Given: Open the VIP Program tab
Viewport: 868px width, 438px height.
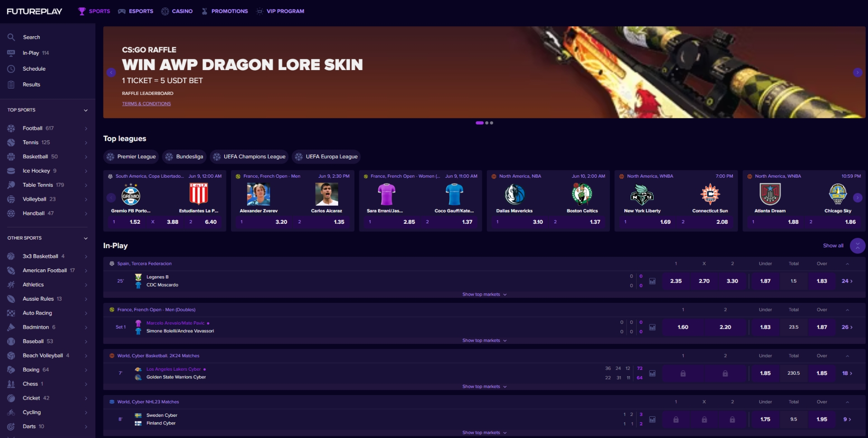Looking at the screenshot, I should (280, 11).
